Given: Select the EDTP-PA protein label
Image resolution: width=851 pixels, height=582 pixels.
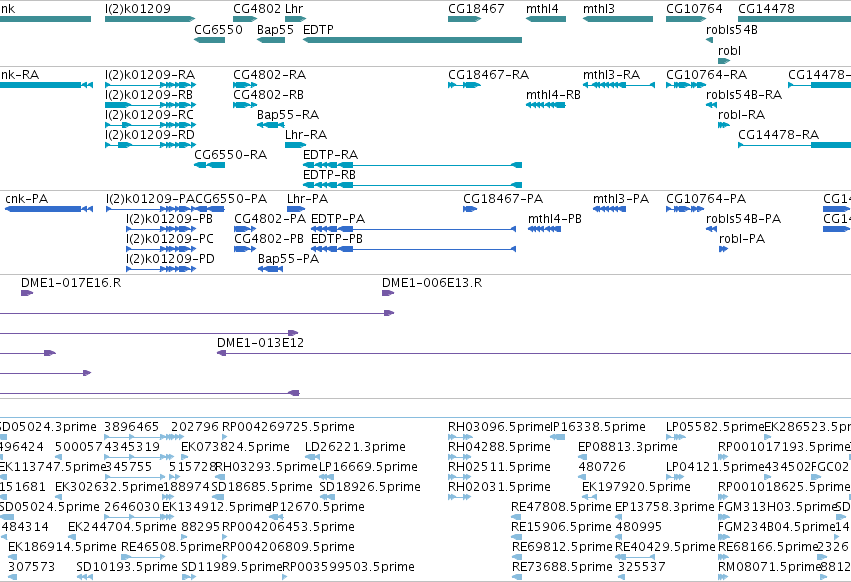Looking at the screenshot, I should tap(338, 219).
